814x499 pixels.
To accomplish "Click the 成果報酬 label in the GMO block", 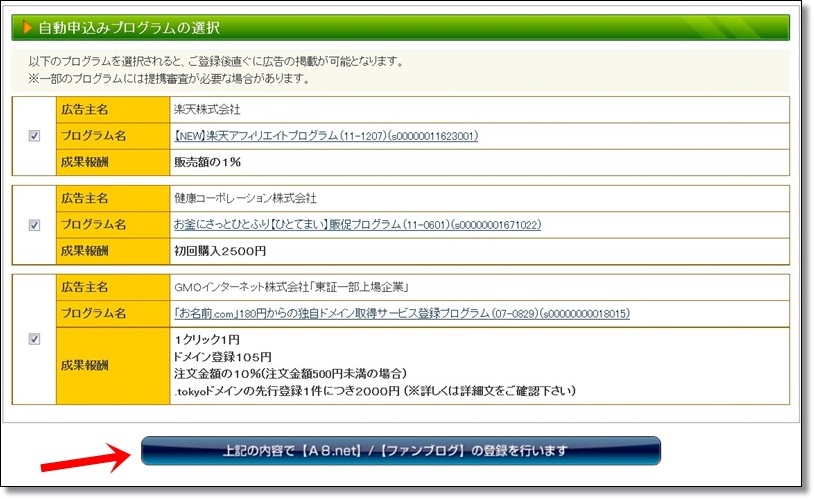I will pos(85,366).
